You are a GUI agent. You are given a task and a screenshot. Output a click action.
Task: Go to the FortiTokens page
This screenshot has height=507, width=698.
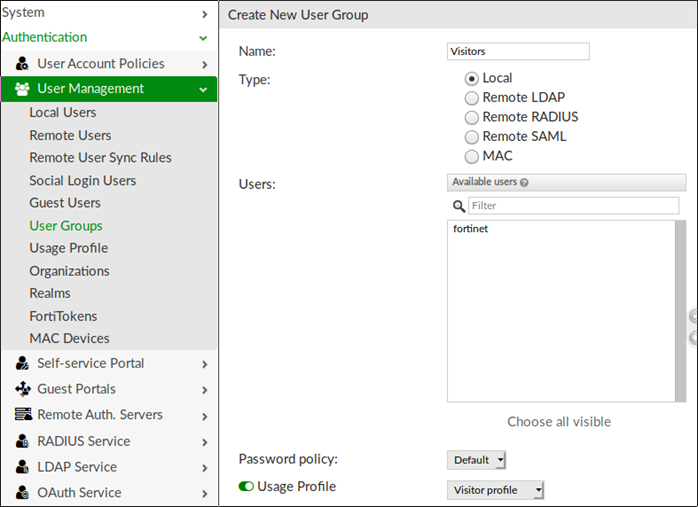(x=63, y=316)
